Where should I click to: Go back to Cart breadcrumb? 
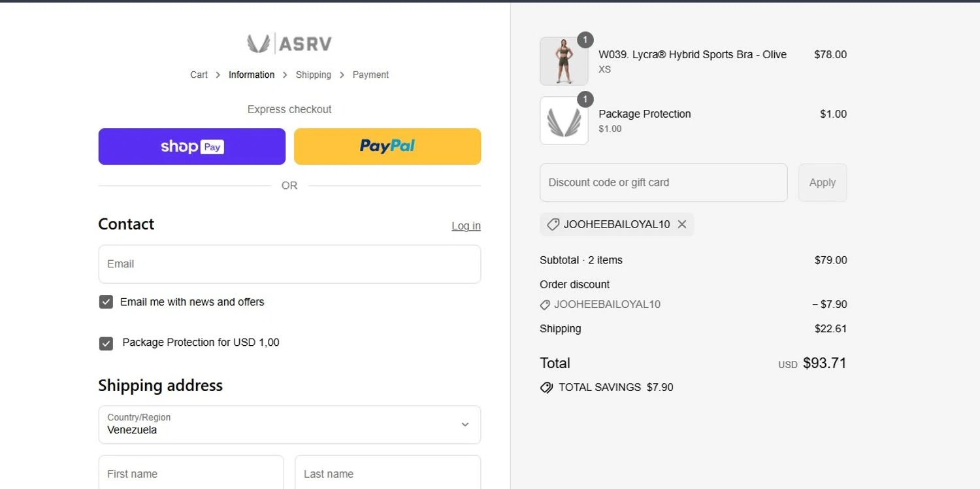199,75
